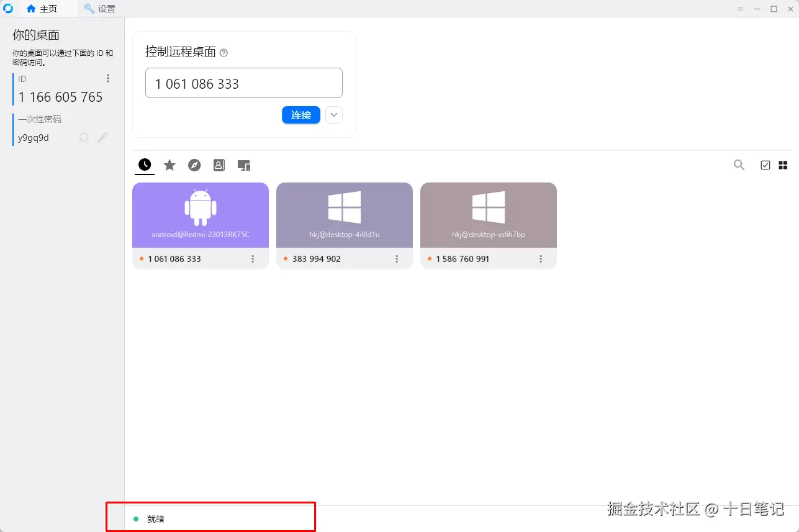Open the hamburger menu in title bar

[740, 9]
